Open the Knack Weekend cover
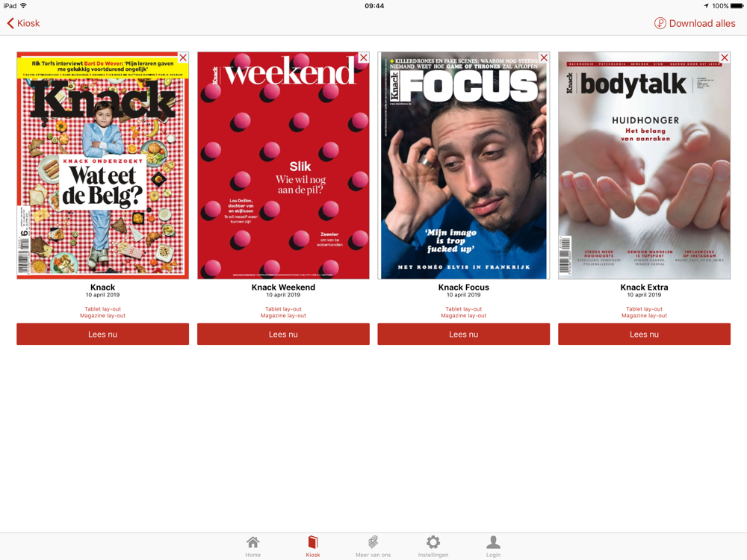This screenshot has height=560, width=747. 283,165
